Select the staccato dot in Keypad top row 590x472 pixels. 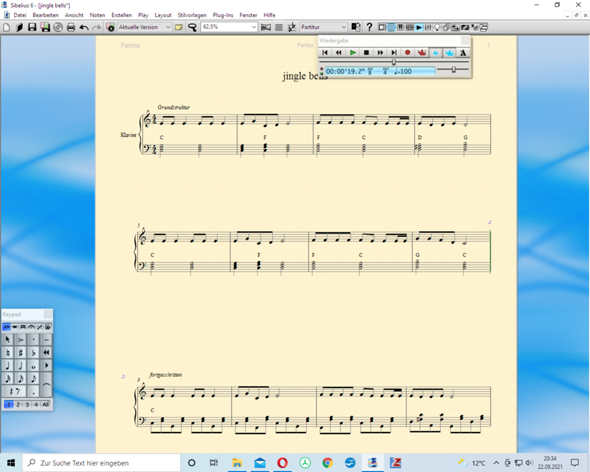point(33,340)
